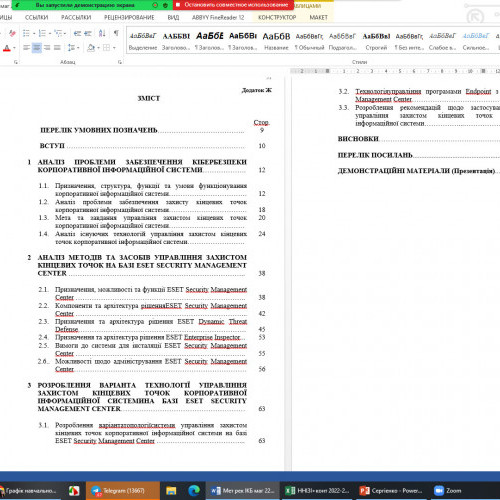The width and height of the screenshot is (500, 500).
Task: Align paragraph text to the right
Action: 47,48
